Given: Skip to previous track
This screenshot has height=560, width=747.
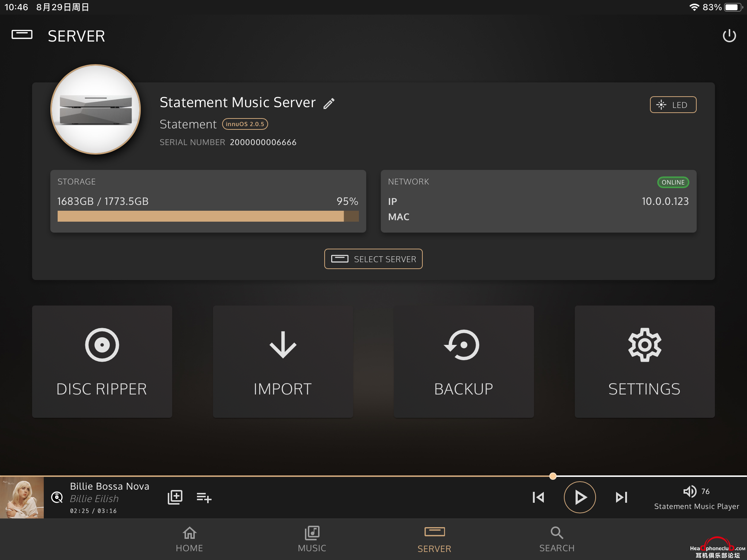Looking at the screenshot, I should 538,497.
